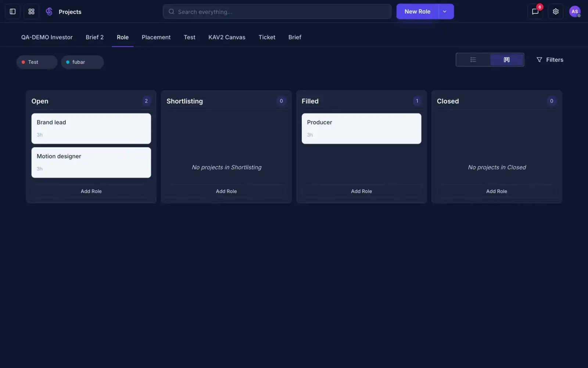Click the New Role button

417,11
